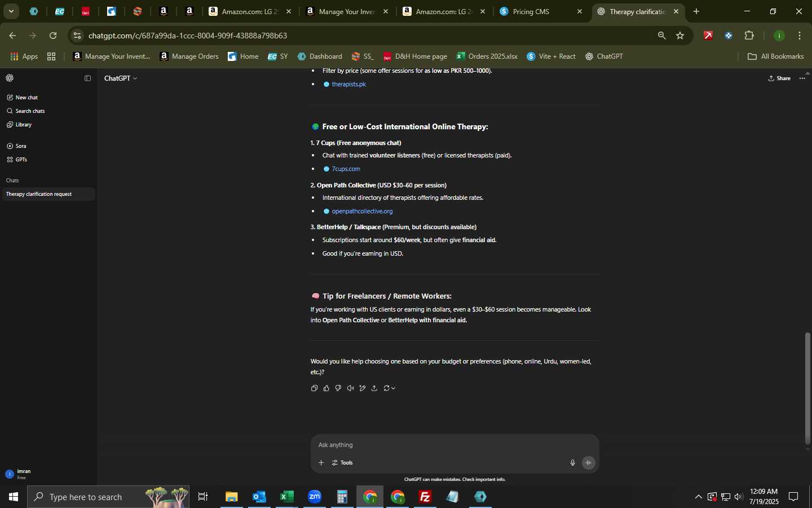Open Sora from the sidebar
812x508 pixels.
(48, 146)
